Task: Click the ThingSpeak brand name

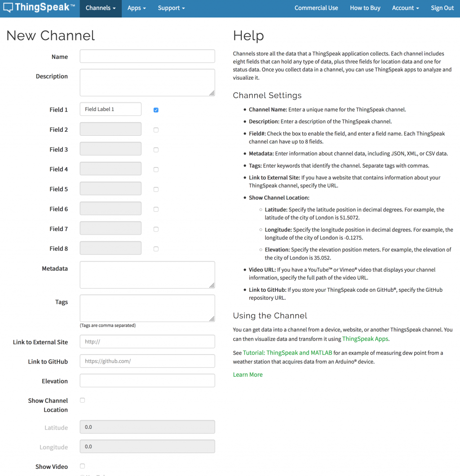Action: click(x=44, y=7)
